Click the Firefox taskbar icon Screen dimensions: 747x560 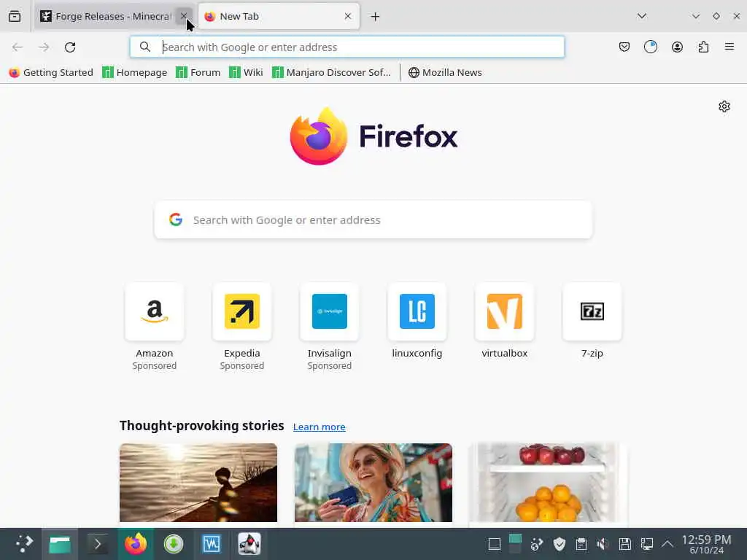(x=136, y=544)
